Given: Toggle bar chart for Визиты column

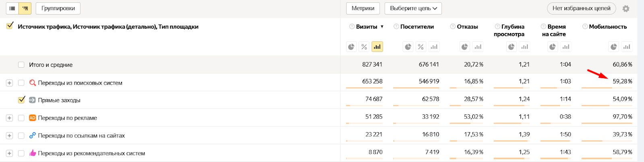Looking at the screenshot, I should coord(377,47).
